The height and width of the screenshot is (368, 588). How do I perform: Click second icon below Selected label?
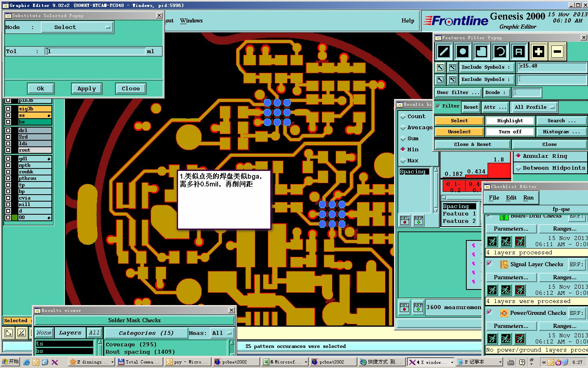tap(22, 333)
